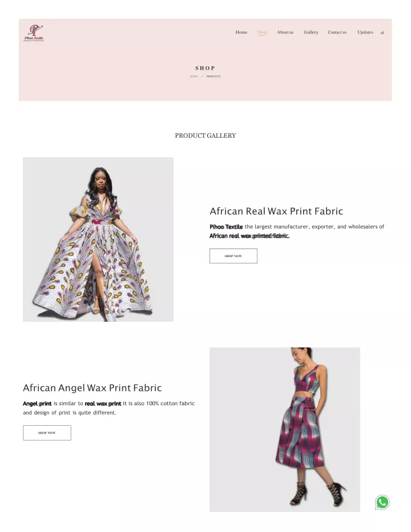View magenta crop top skirt image
Image resolution: width=411 pixels, height=532 pixels.
[x=285, y=430]
